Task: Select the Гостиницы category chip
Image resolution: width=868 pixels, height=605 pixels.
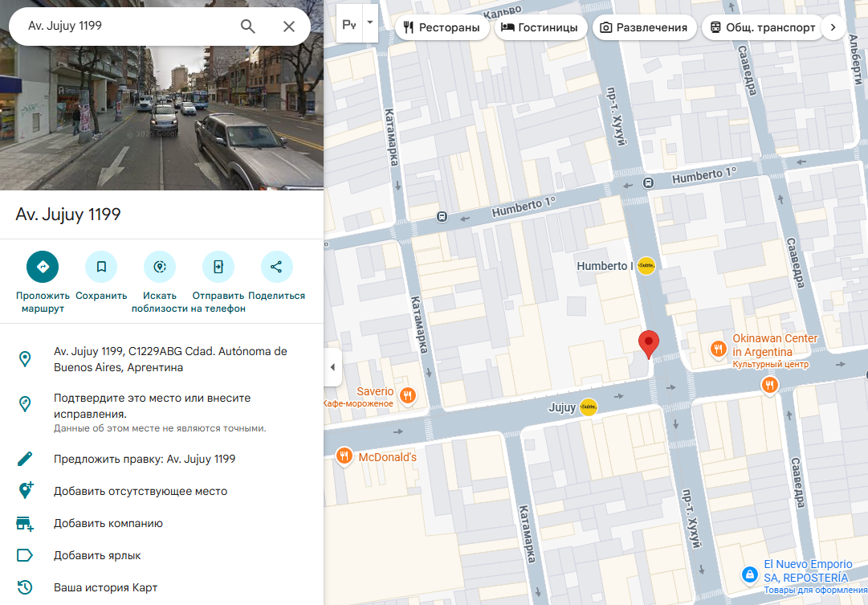Action: (539, 27)
